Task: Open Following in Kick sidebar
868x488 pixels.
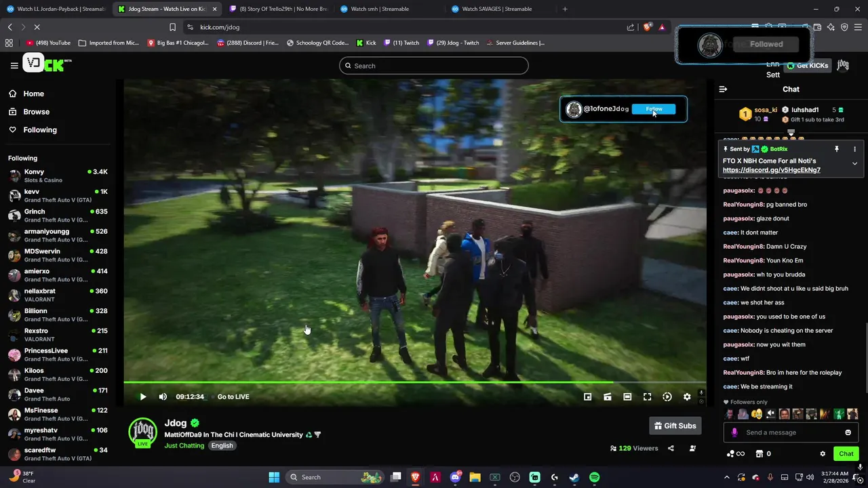Action: click(33, 129)
